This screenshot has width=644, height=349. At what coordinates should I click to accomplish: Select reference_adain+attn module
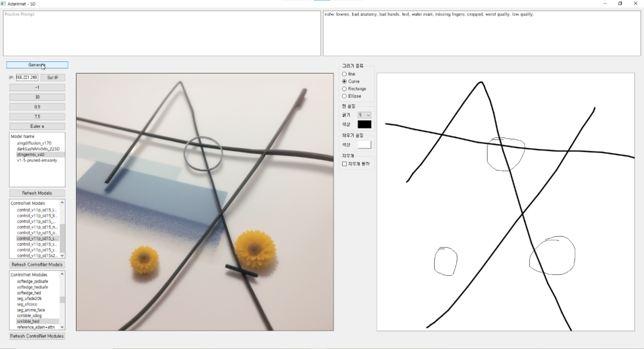click(36, 327)
